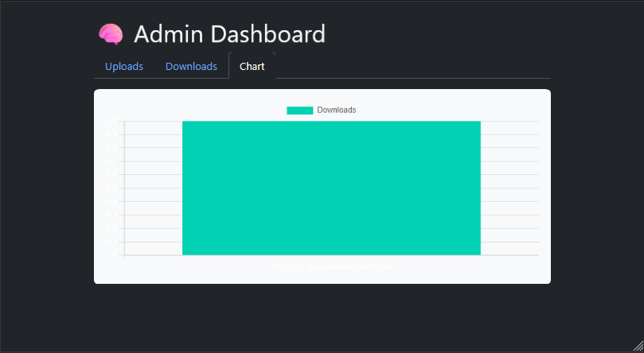Click the x-axis label under the bar

click(331, 266)
